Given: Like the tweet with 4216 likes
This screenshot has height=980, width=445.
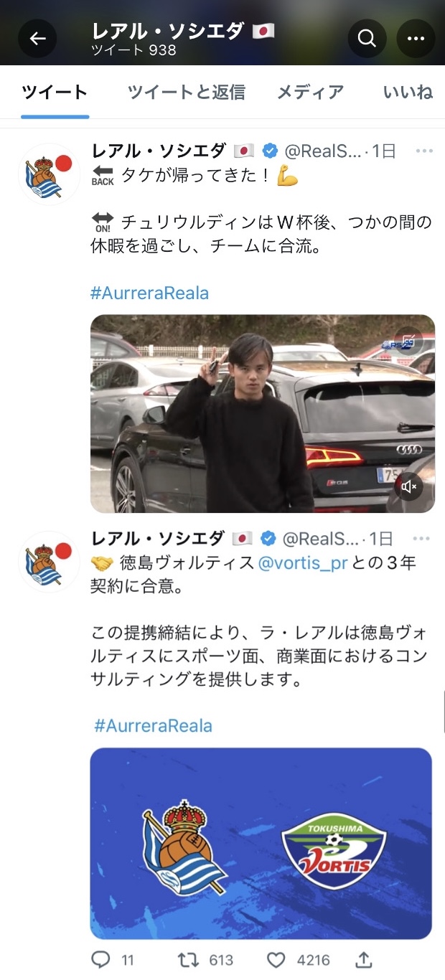Looking at the screenshot, I should pos(276,959).
